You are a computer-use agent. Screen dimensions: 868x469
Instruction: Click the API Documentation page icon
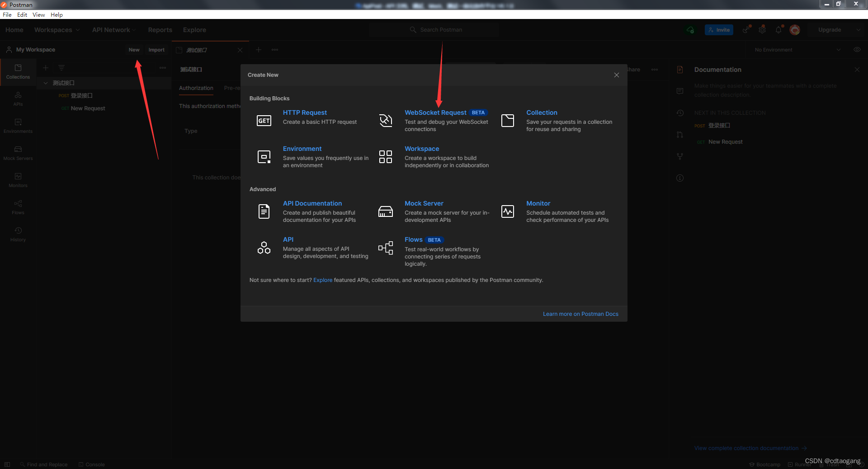tap(264, 211)
